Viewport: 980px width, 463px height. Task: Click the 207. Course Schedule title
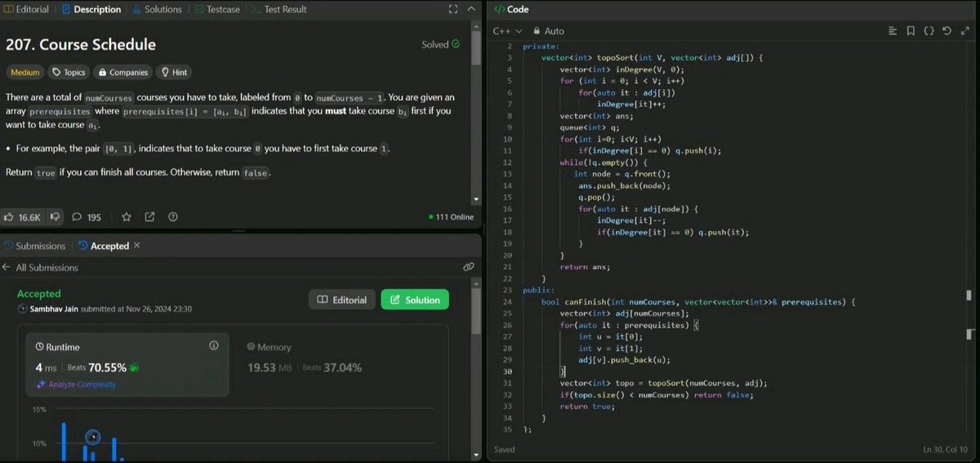pyautogui.click(x=81, y=44)
